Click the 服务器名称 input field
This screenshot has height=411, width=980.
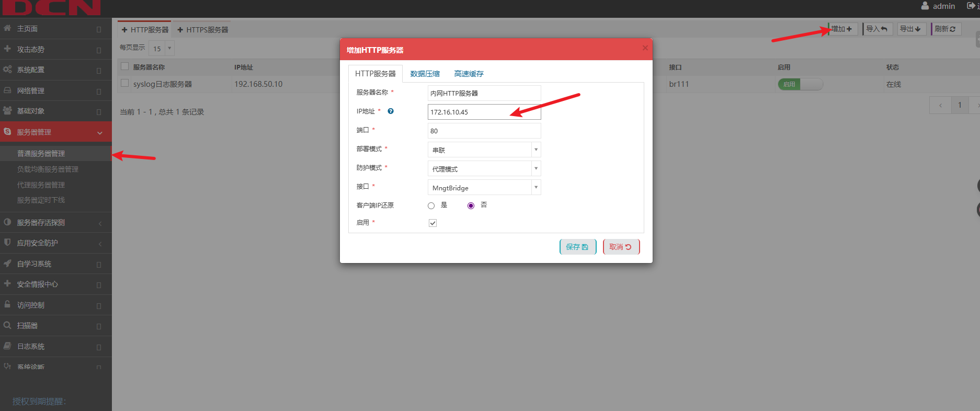pyautogui.click(x=484, y=93)
